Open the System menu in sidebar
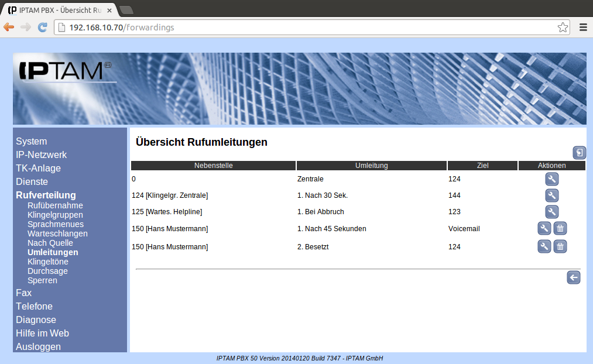 click(32, 142)
